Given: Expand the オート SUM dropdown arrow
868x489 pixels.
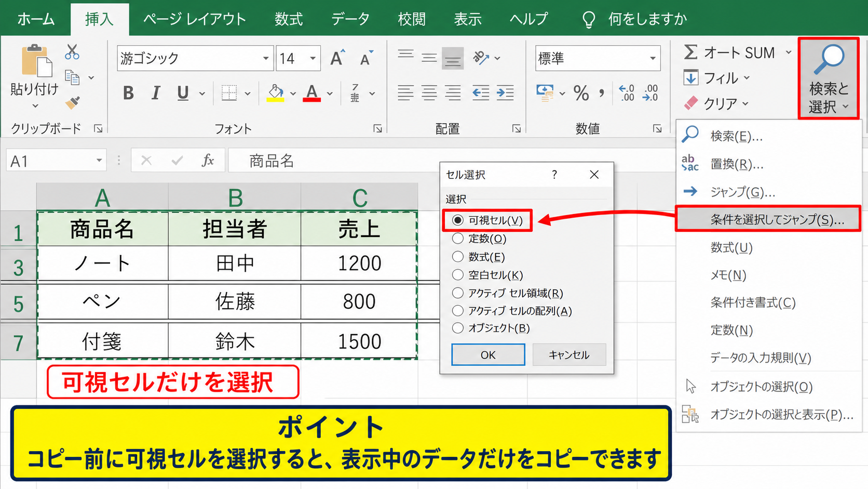Looking at the screenshot, I should click(789, 52).
